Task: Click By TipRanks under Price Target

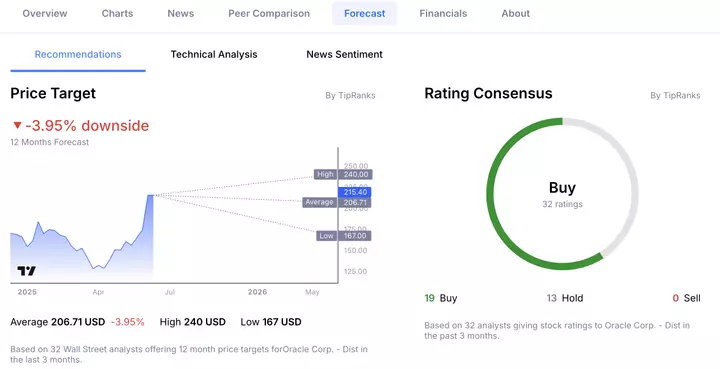Action: pyautogui.click(x=350, y=95)
